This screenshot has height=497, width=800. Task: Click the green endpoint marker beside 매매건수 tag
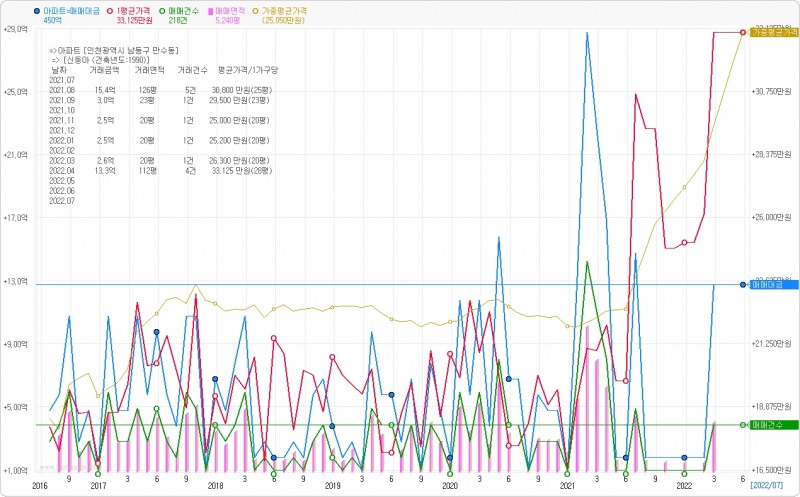[742, 425]
